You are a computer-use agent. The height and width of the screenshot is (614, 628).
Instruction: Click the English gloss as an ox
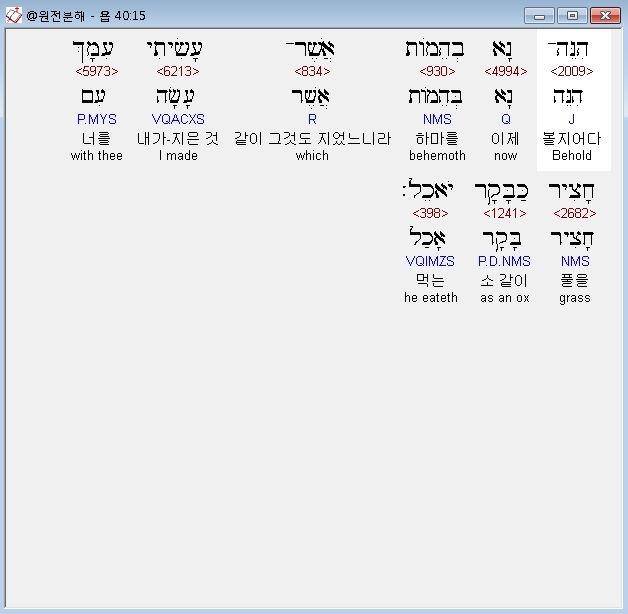click(505, 298)
